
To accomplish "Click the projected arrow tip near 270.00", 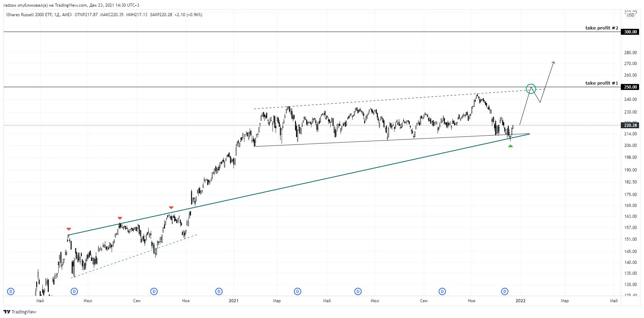I will 553,63.
